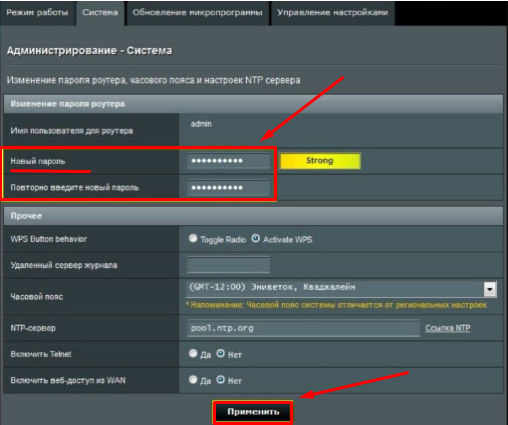508x425 pixels.
Task: Click the Strong password strength indicator
Action: point(320,161)
